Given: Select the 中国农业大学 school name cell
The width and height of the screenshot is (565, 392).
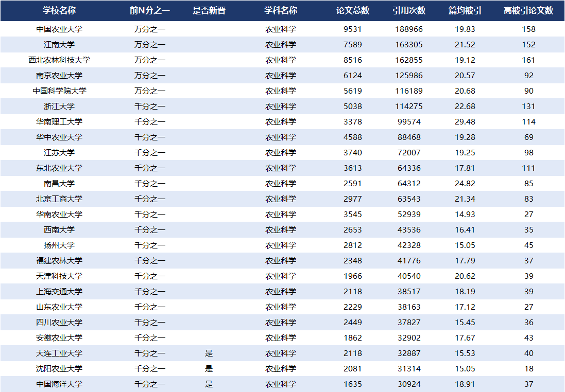Looking at the screenshot, I should [x=59, y=29].
